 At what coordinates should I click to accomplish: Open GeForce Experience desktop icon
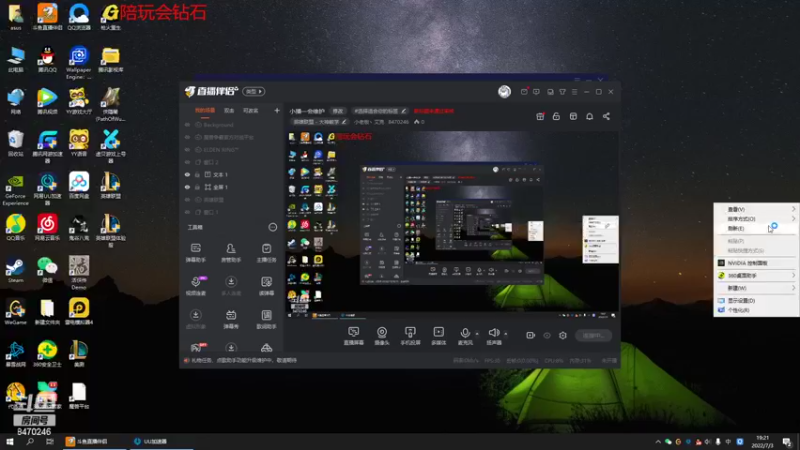(x=15, y=190)
